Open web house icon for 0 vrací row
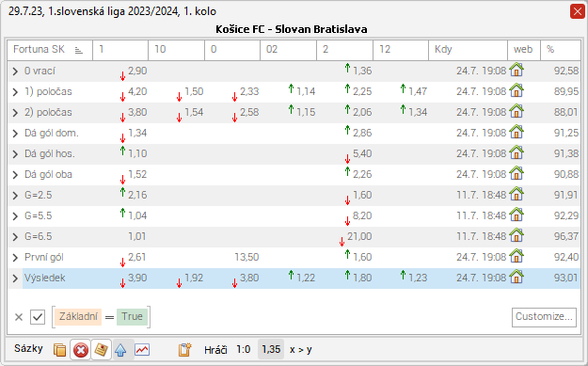 [516, 70]
